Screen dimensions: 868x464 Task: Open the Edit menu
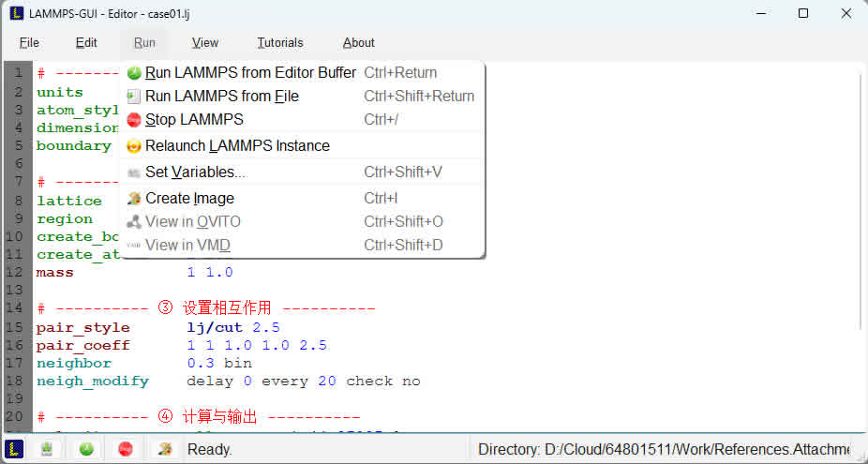86,42
